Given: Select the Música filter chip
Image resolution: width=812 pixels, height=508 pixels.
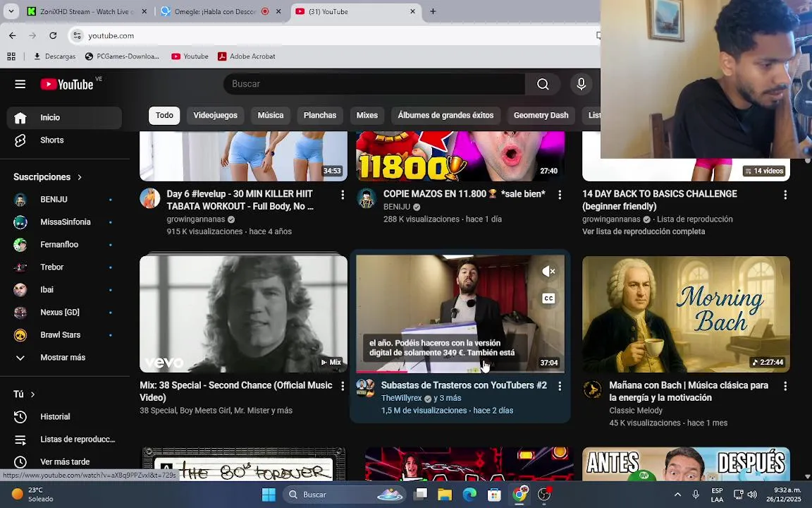Looking at the screenshot, I should tap(271, 116).
